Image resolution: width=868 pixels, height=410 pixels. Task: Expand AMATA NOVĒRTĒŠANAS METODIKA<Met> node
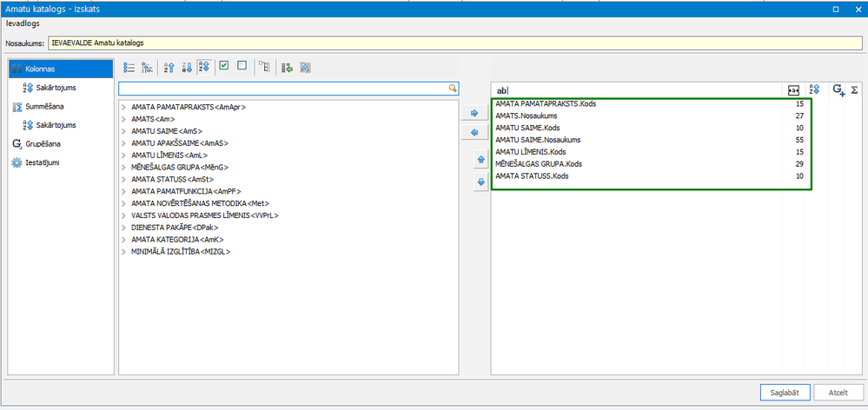coord(123,203)
